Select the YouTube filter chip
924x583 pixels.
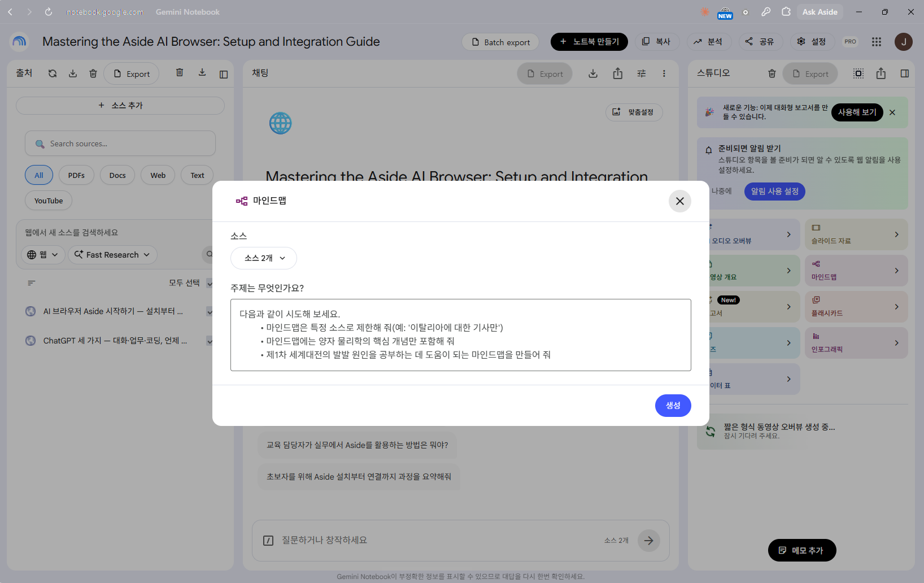(49, 201)
